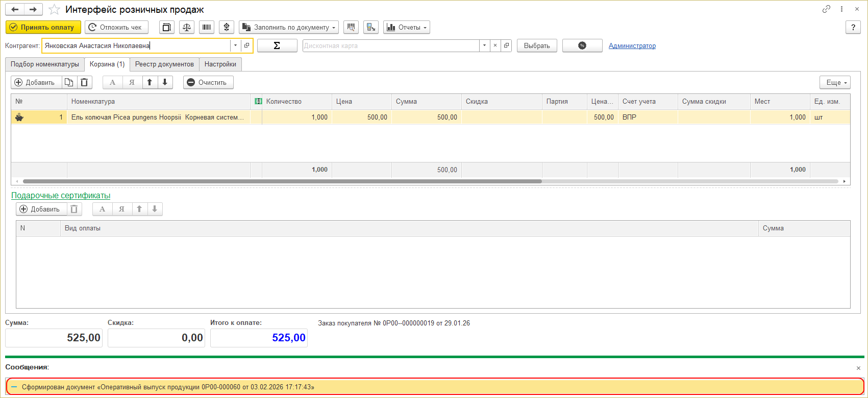
Task: Switch to the Настройки tab
Action: point(220,64)
